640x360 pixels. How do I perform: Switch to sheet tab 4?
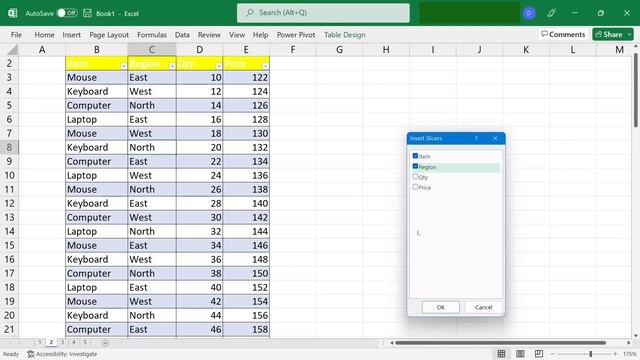click(x=74, y=342)
